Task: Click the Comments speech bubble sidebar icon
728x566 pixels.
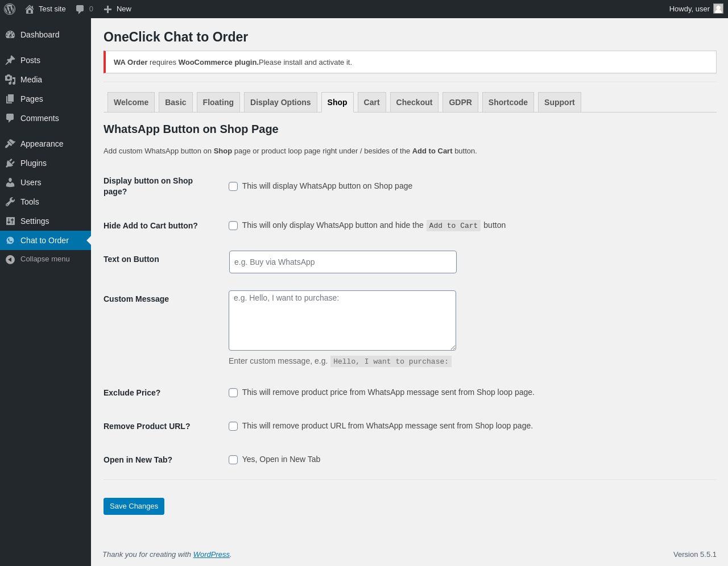Action: pos(10,118)
